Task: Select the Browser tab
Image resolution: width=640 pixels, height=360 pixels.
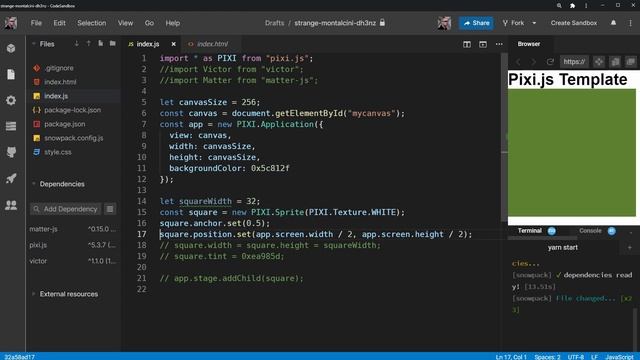Action: click(x=529, y=44)
